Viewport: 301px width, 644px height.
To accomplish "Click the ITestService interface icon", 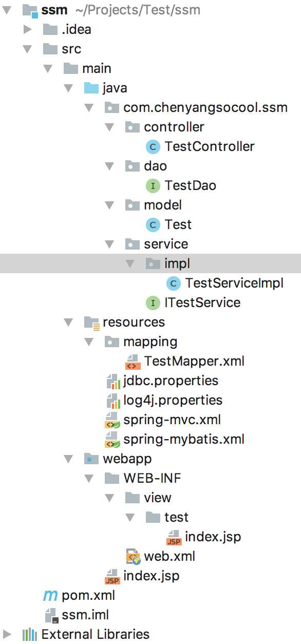I will pos(153,303).
